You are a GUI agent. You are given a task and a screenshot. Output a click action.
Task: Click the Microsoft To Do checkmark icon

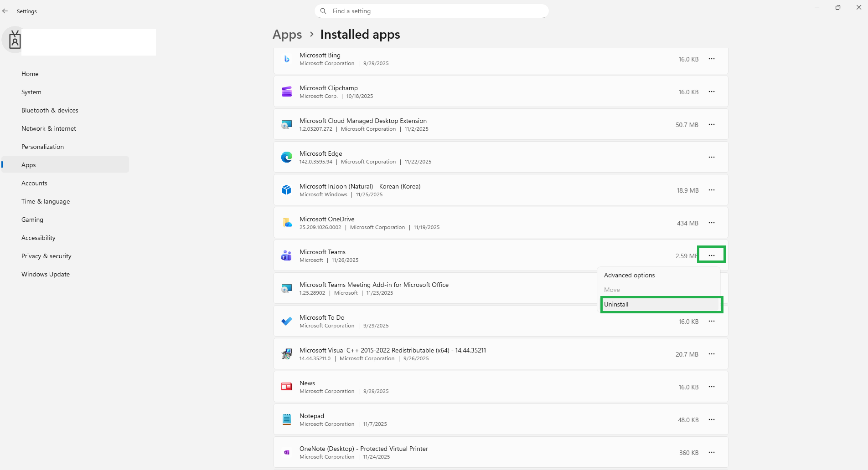click(x=287, y=321)
